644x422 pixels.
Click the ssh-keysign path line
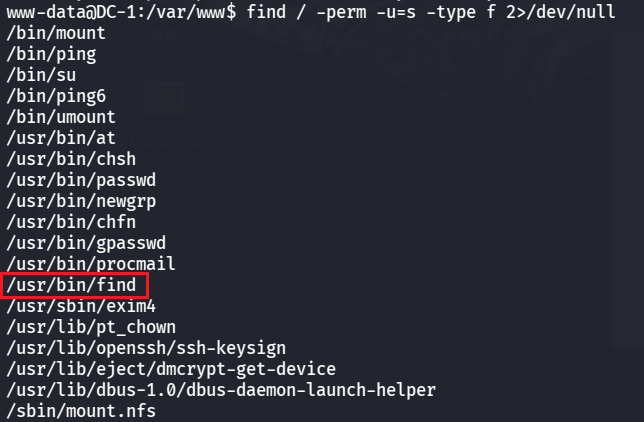pyautogui.click(x=146, y=348)
